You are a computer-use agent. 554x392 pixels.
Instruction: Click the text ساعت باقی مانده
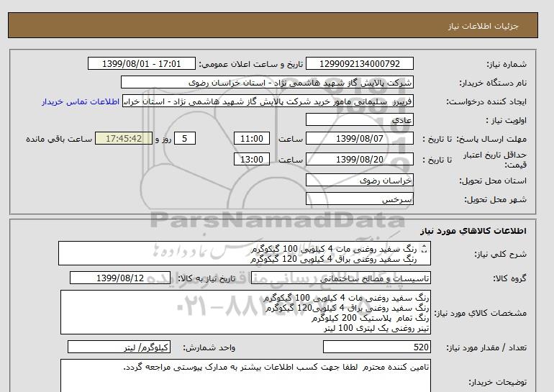[x=59, y=139]
